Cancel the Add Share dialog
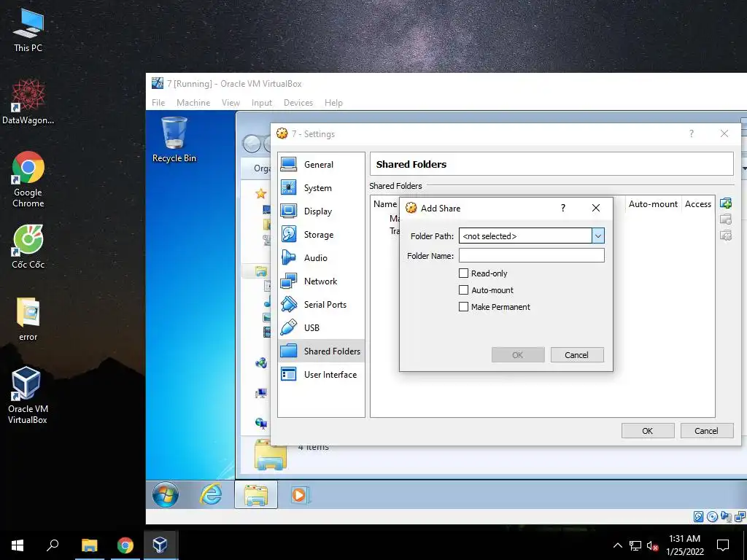 pos(577,355)
